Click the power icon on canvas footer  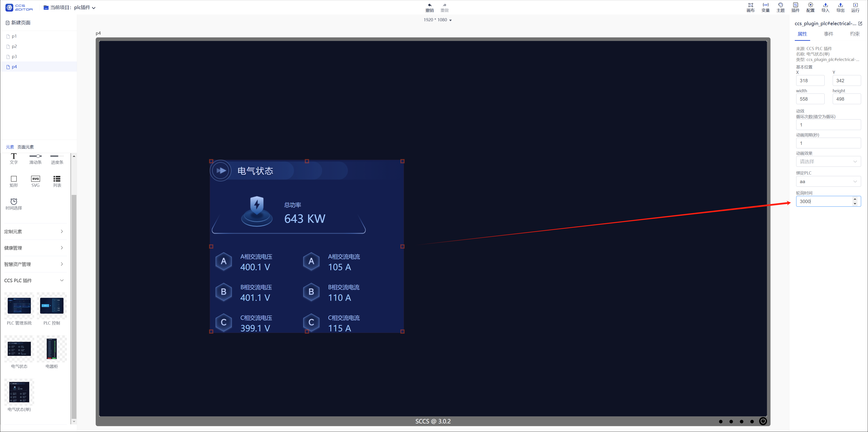(763, 421)
